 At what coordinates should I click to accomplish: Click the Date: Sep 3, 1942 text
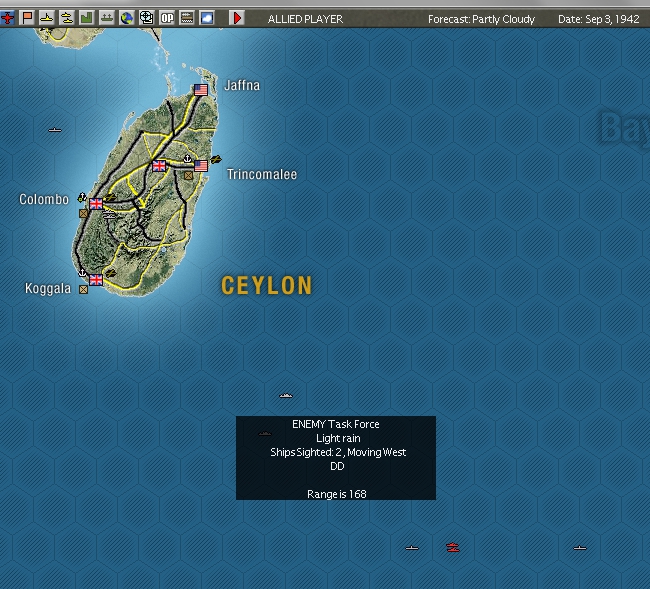[x=599, y=19]
